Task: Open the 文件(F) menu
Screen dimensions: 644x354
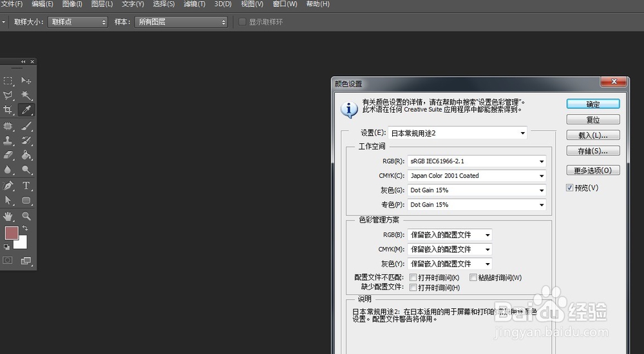Action: pyautogui.click(x=11, y=4)
